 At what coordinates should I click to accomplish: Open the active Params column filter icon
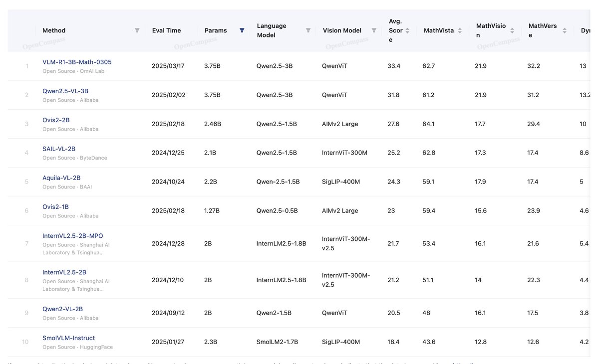242,30
